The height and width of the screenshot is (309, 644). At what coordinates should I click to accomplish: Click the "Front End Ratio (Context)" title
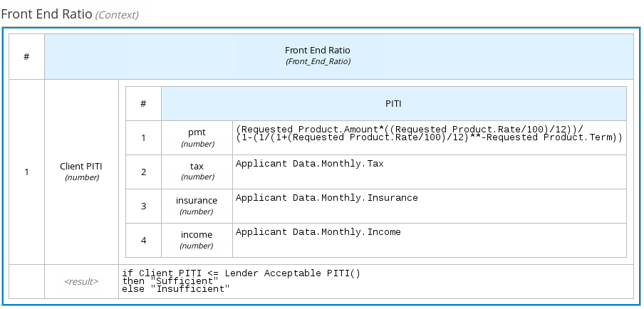(70, 14)
